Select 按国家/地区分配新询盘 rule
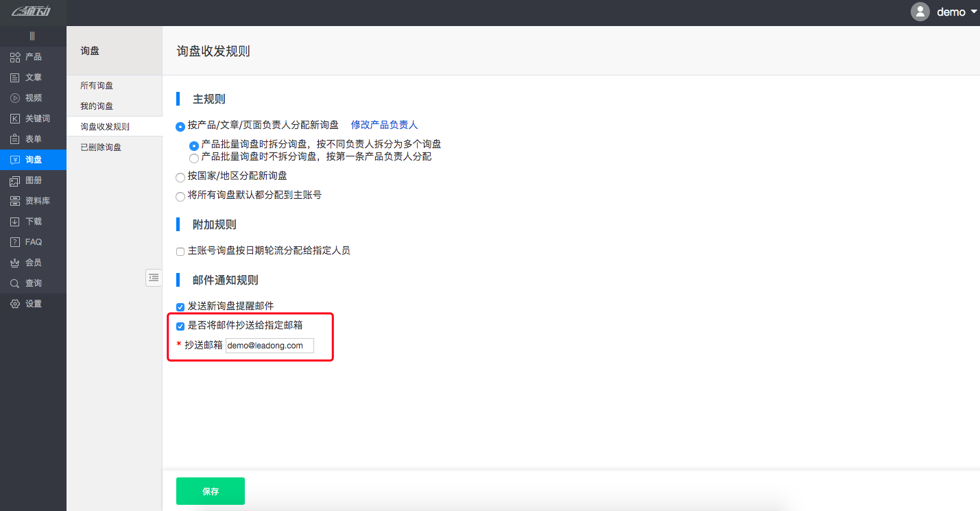 click(180, 176)
